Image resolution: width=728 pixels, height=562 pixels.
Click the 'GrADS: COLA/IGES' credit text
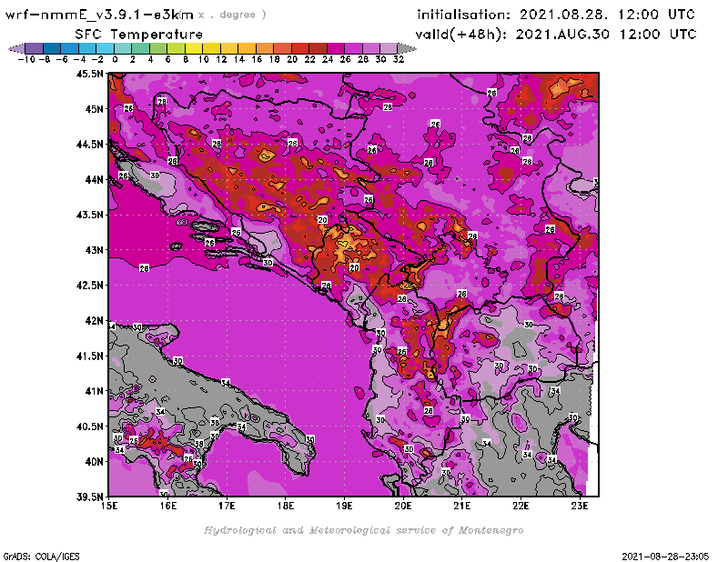pos(41,556)
